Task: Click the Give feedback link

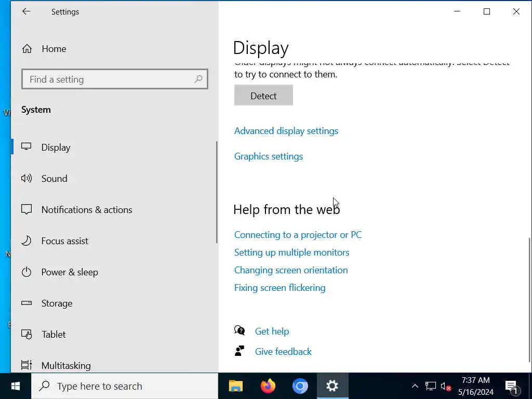Action: (283, 352)
